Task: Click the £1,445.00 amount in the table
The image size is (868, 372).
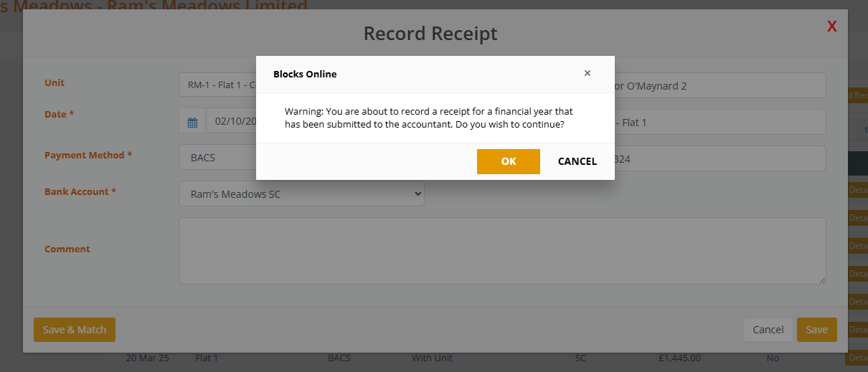Action: point(679,358)
